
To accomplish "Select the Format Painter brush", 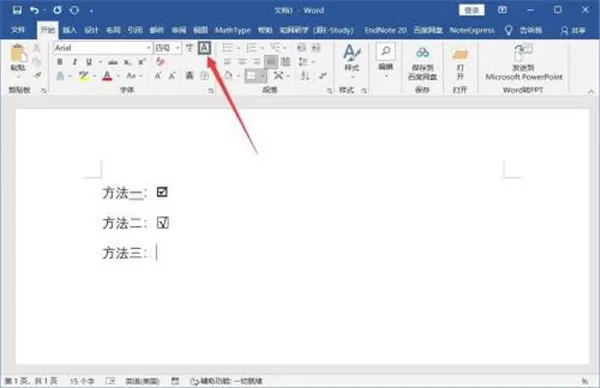I will 37,75.
